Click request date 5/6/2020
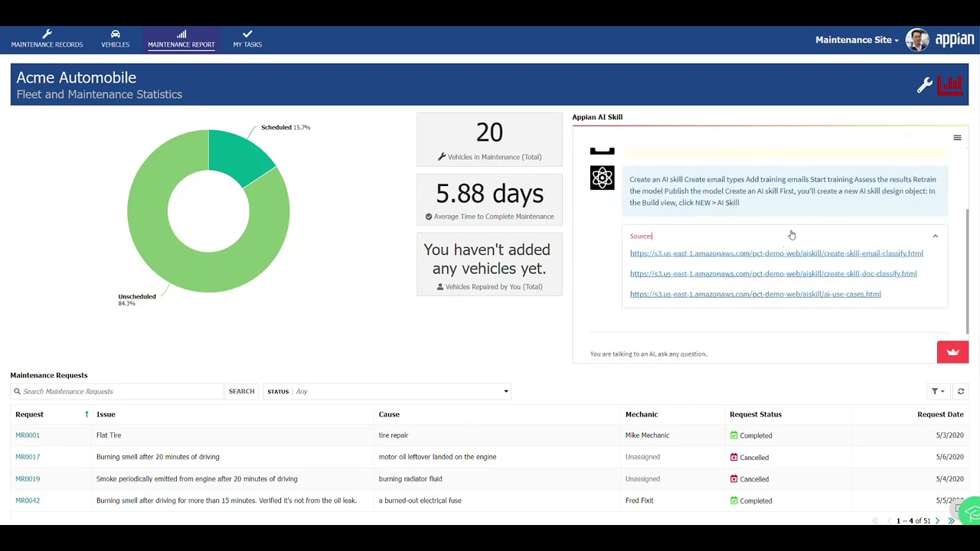This screenshot has height=551, width=980. (949, 457)
